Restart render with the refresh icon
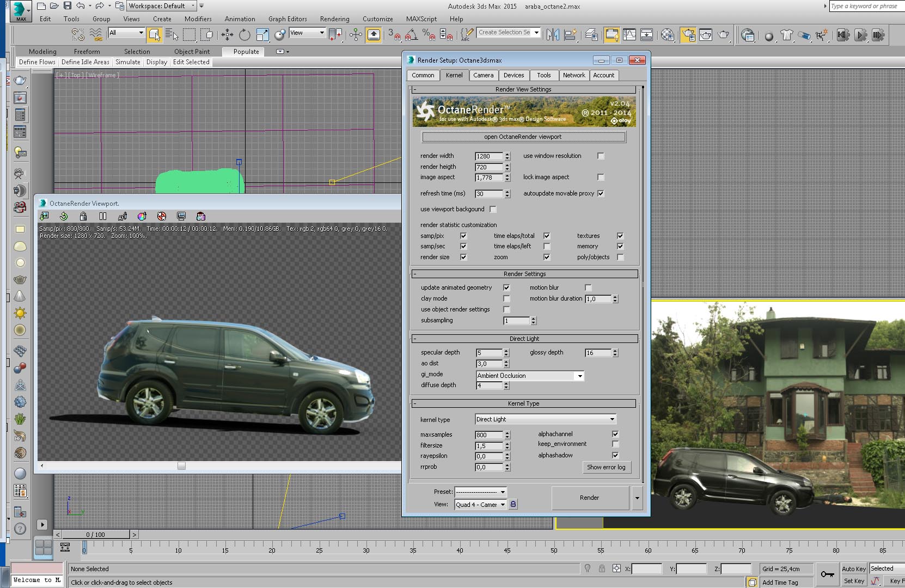905x588 pixels. pyautogui.click(x=64, y=216)
